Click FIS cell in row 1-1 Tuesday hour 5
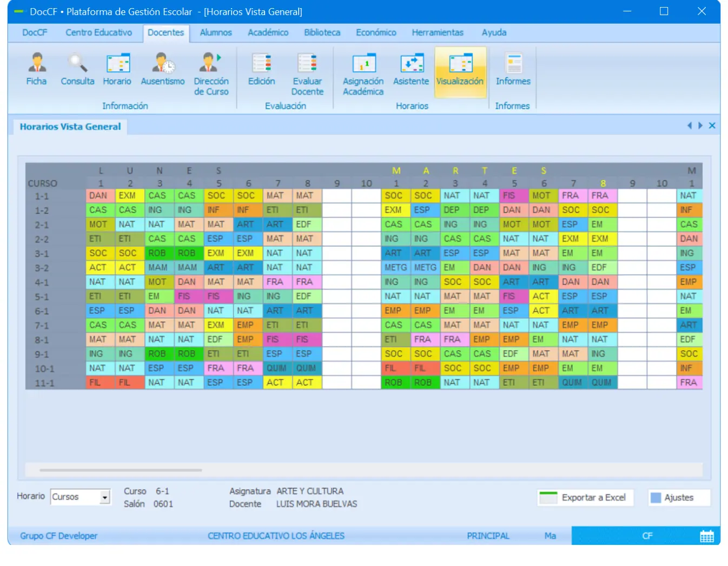Screen dimensions: 728x566 [514, 196]
